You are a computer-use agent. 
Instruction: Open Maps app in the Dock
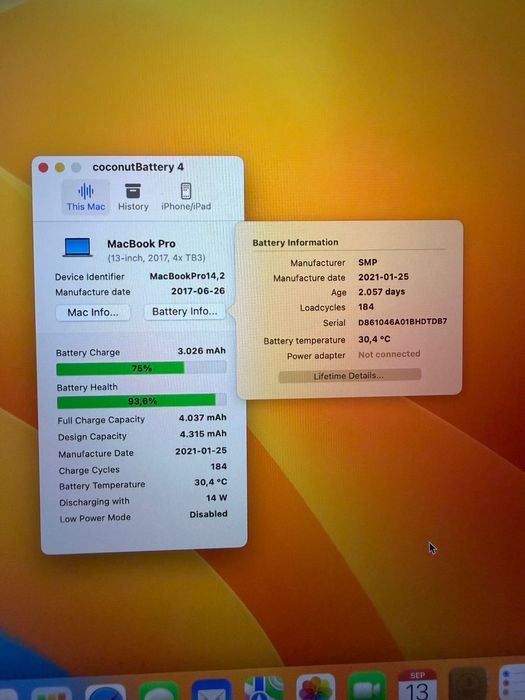pyautogui.click(x=264, y=688)
